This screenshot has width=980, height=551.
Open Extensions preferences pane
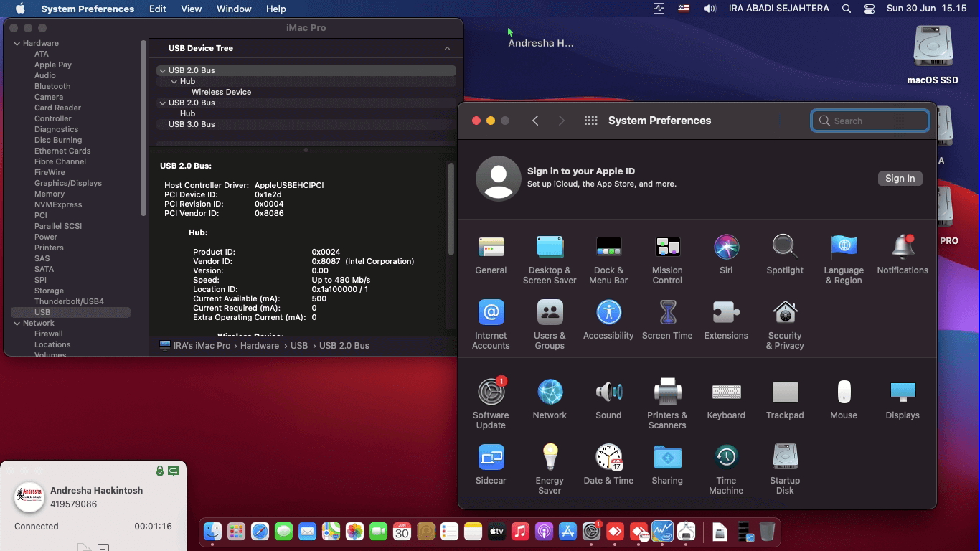point(726,320)
